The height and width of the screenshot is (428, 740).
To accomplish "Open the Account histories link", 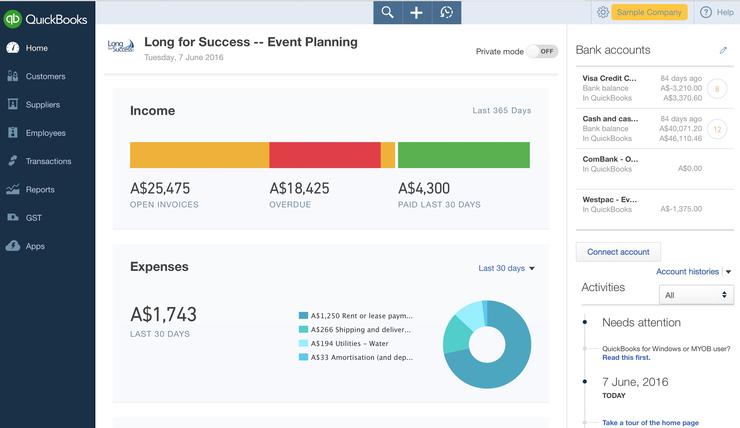I will (687, 272).
